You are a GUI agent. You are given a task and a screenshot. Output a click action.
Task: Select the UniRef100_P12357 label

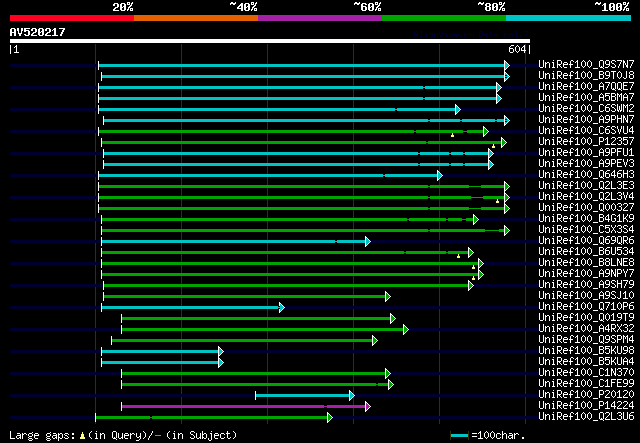586,141
